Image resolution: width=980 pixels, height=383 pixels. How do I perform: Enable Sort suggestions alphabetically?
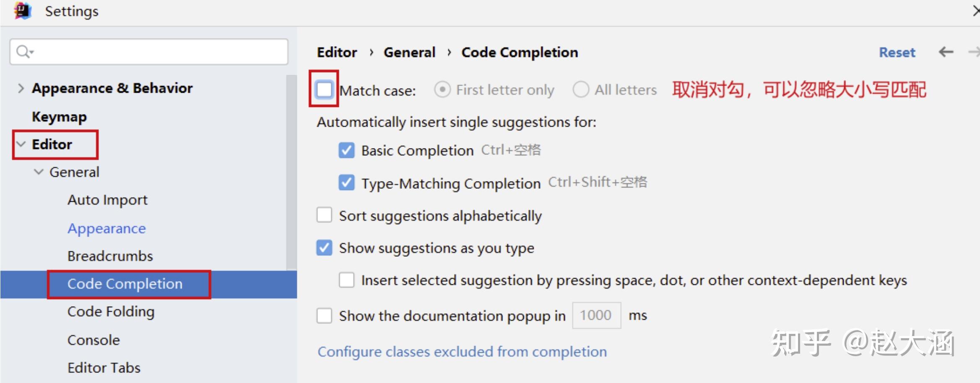click(x=324, y=215)
